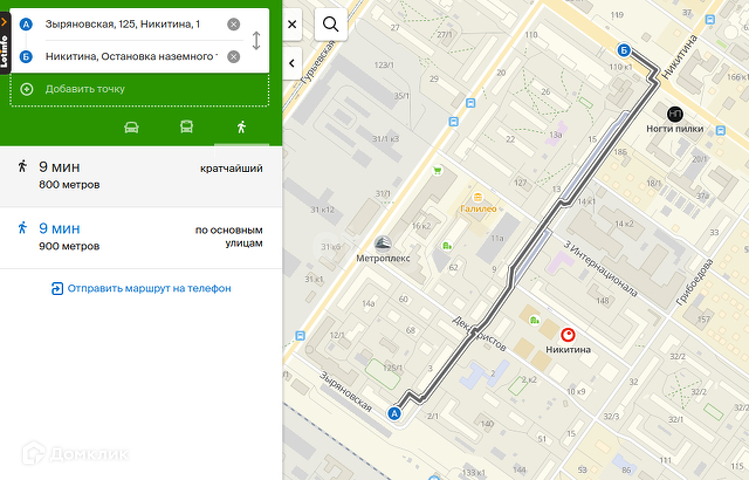
Task: Click bus stop icon near building 29
Action: [453, 122]
